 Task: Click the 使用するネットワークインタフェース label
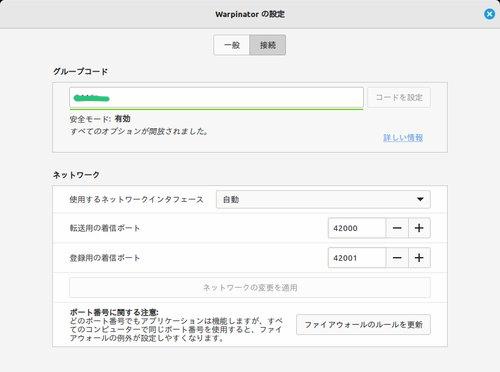coord(136,199)
